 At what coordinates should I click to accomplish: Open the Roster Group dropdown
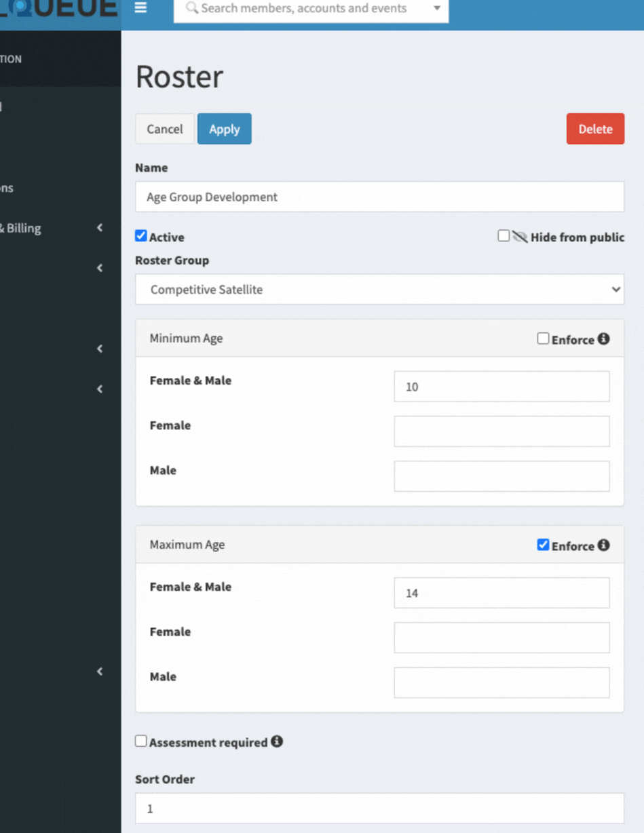pyautogui.click(x=379, y=290)
